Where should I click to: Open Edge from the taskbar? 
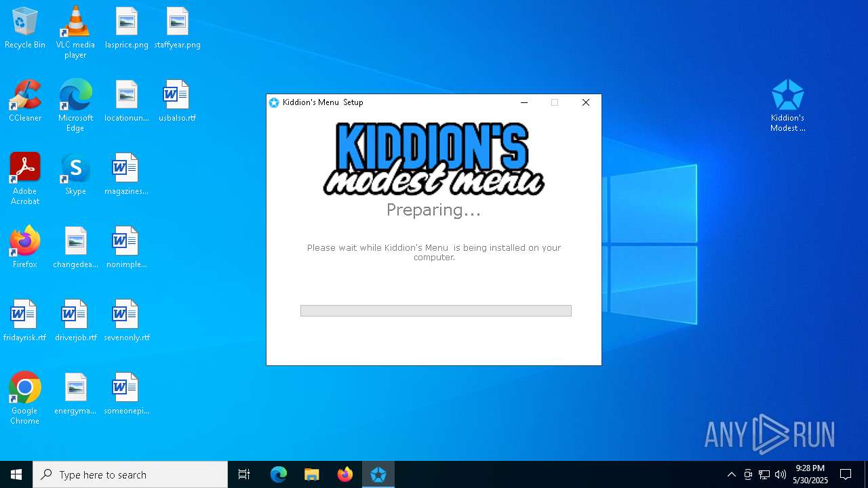pos(279,474)
